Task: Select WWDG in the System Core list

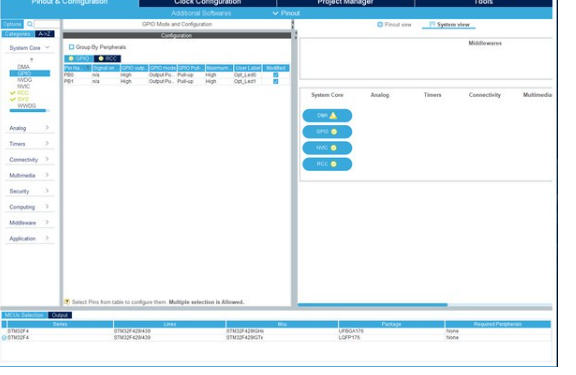Action: coord(26,106)
